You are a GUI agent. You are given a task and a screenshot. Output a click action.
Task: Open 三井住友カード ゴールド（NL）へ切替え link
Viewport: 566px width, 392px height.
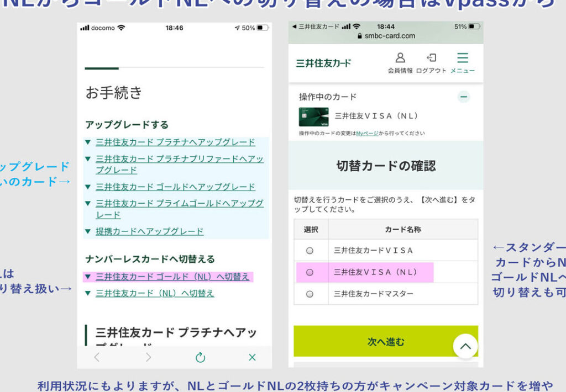173,277
